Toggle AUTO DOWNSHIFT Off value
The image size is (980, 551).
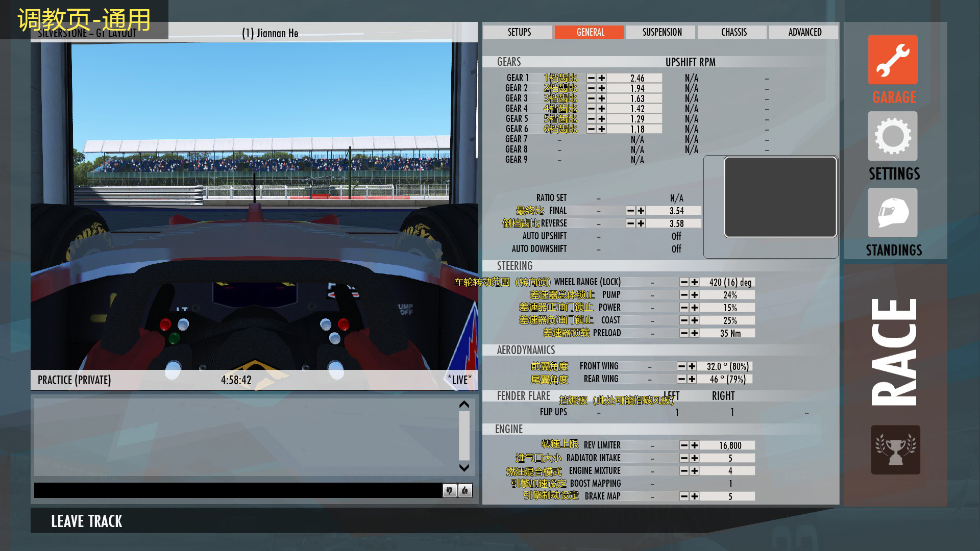coord(676,249)
